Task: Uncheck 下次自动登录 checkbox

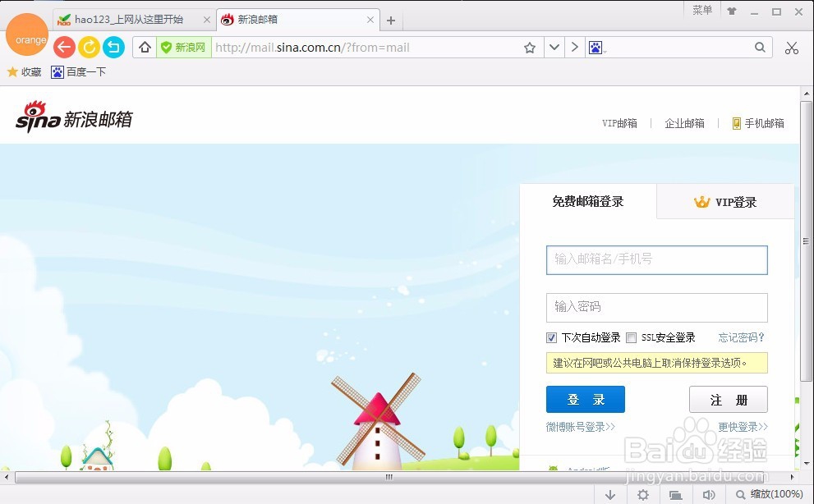Action: [x=550, y=337]
